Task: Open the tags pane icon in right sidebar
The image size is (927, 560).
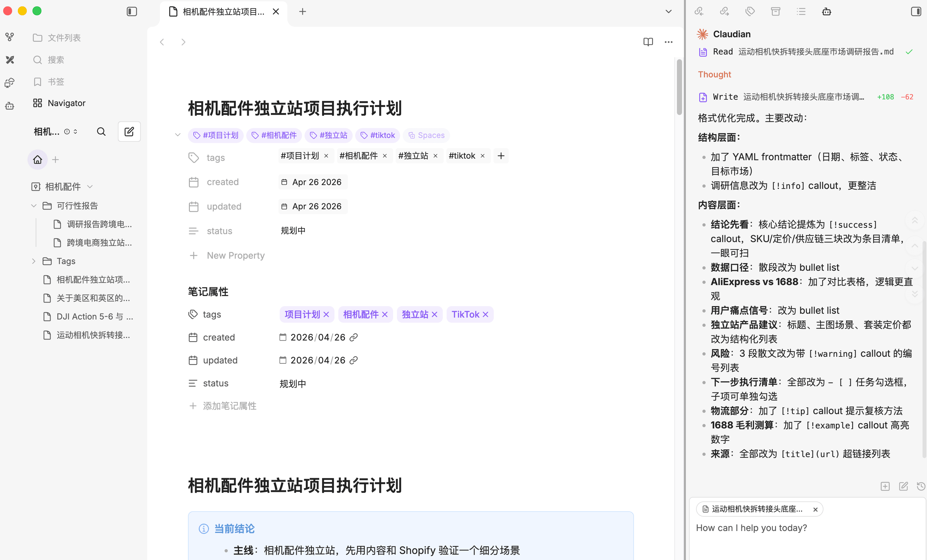Action: [750, 12]
